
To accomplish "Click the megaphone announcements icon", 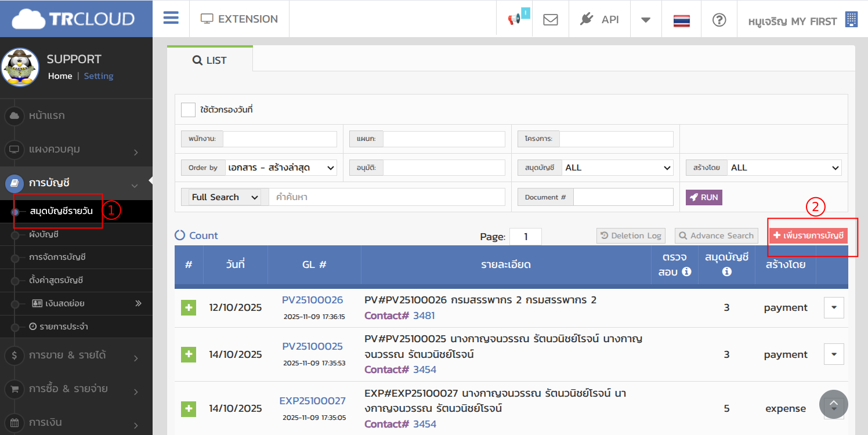I will [514, 19].
